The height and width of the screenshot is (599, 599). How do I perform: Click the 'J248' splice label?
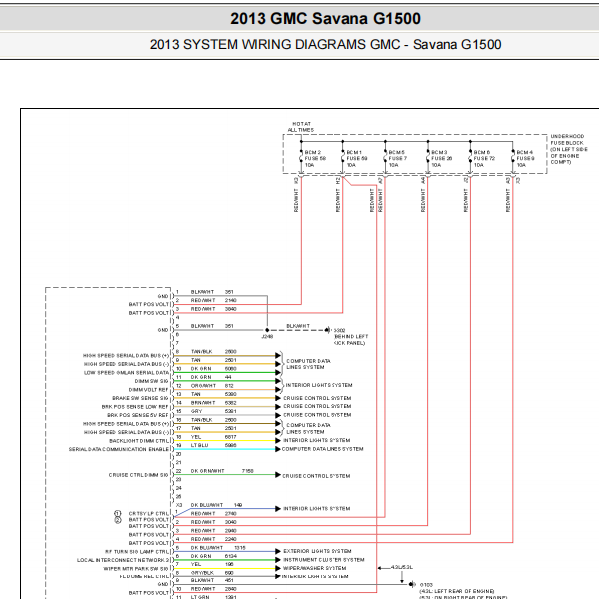(267, 337)
